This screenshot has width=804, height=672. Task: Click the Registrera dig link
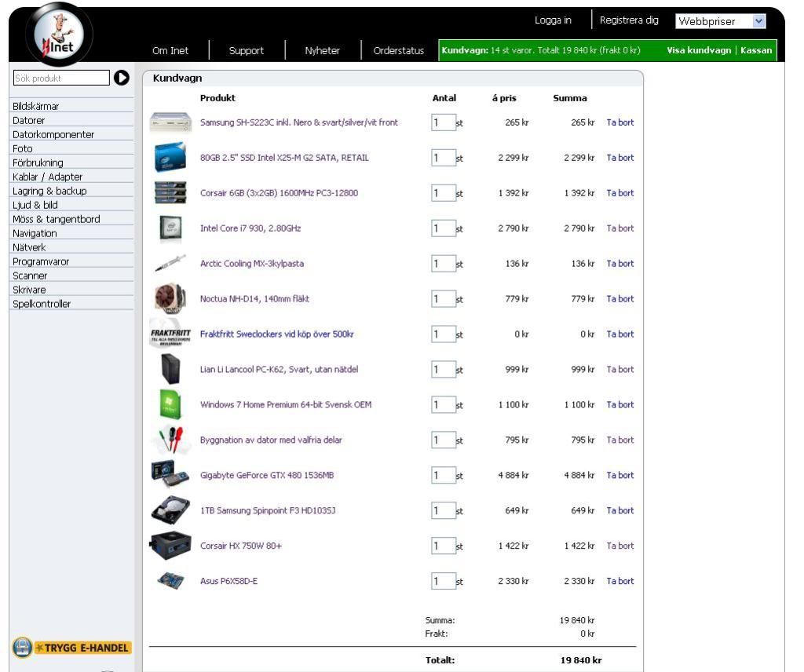[x=629, y=20]
